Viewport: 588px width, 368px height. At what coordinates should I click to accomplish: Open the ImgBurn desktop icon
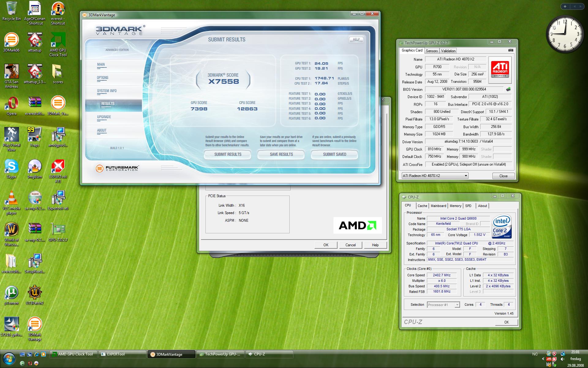(x=35, y=167)
